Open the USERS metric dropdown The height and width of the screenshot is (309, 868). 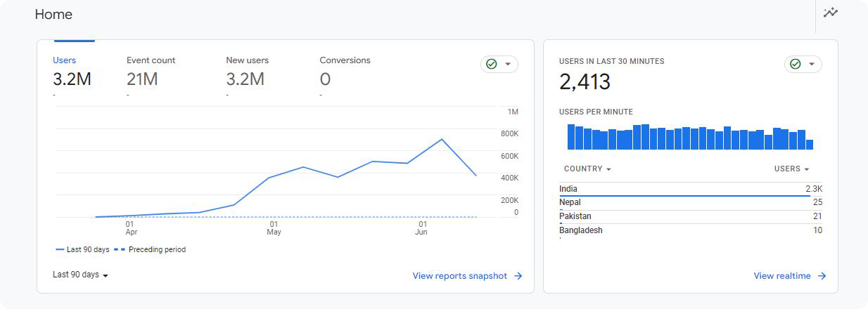tap(791, 169)
